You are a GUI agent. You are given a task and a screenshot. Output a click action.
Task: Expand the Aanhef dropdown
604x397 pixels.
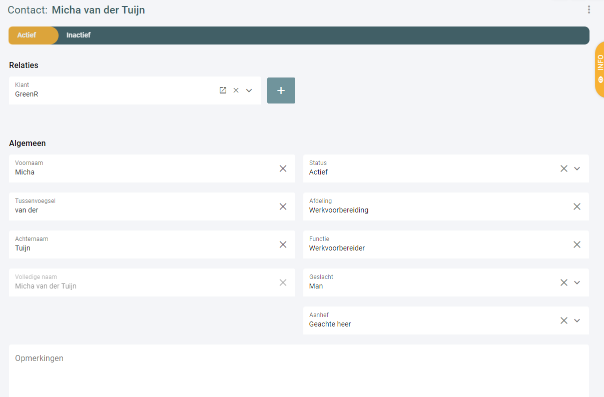pyautogui.click(x=577, y=320)
